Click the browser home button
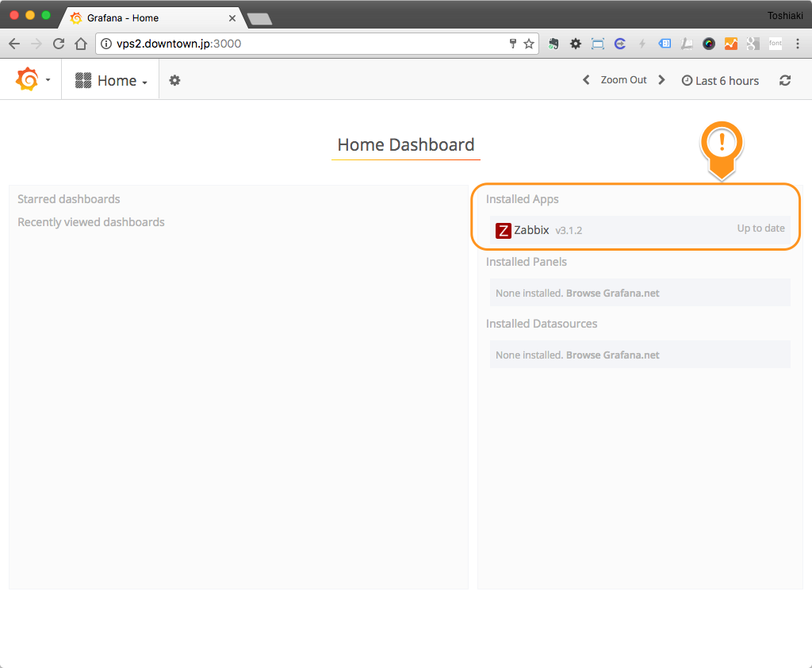 (81, 44)
